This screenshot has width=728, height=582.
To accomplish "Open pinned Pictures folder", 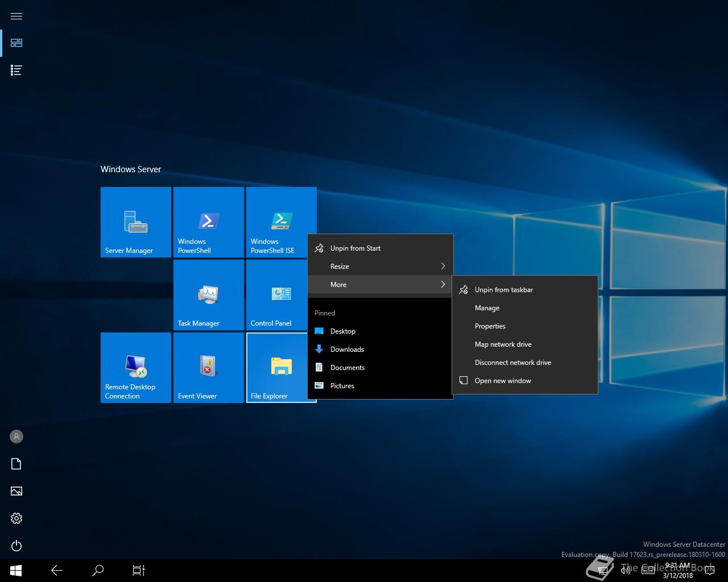I will [x=380, y=386].
